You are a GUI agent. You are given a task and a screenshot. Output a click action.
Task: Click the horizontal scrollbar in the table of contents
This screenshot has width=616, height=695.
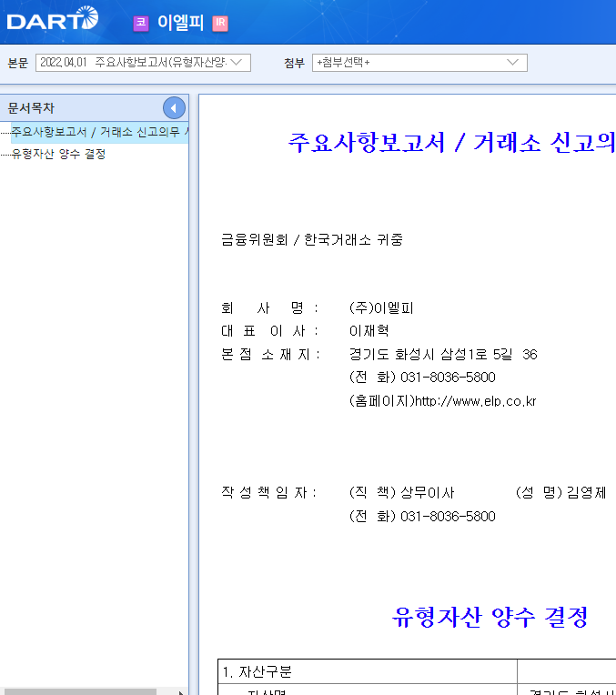[x=80, y=692]
